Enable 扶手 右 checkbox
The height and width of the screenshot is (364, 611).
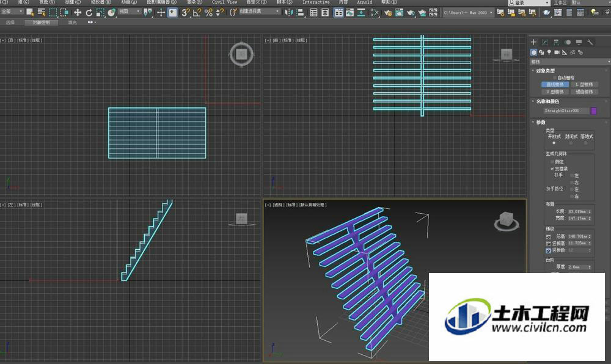tap(572, 183)
